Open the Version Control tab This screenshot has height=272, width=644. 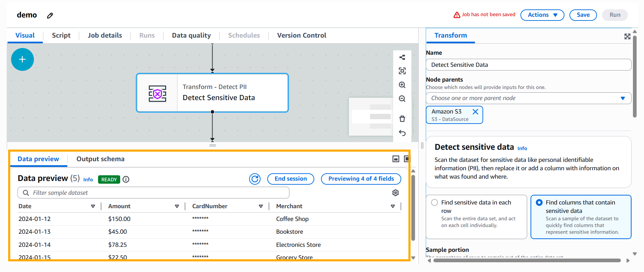tap(302, 35)
